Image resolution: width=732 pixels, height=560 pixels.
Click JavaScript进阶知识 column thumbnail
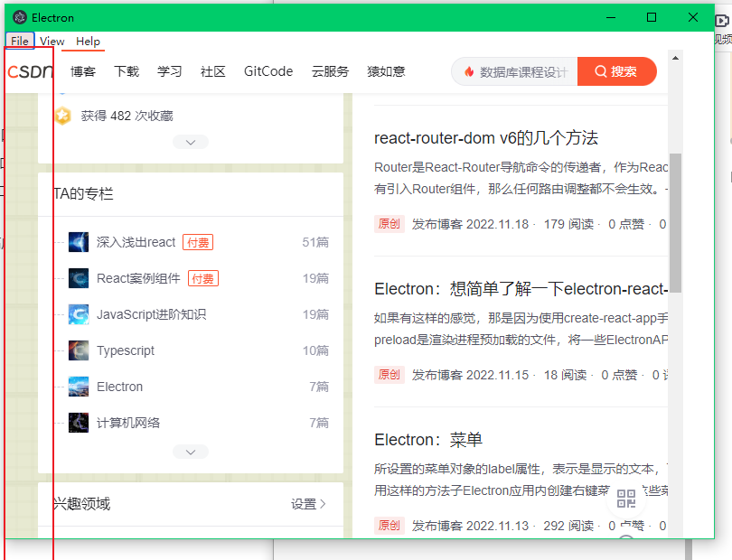pos(79,314)
